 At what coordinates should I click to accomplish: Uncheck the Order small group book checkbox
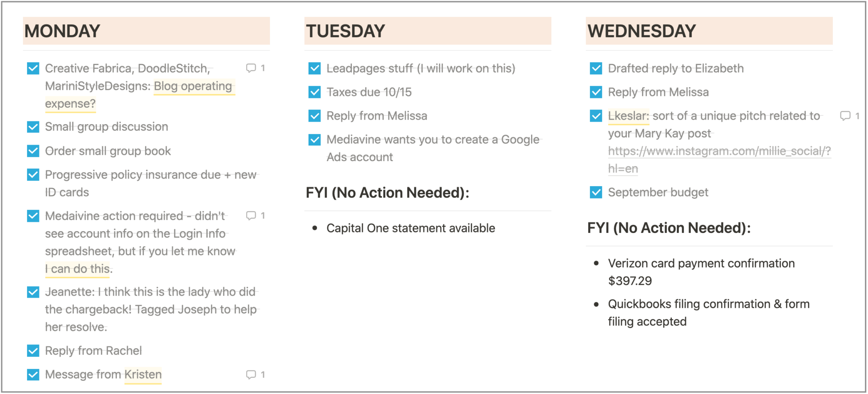33,151
